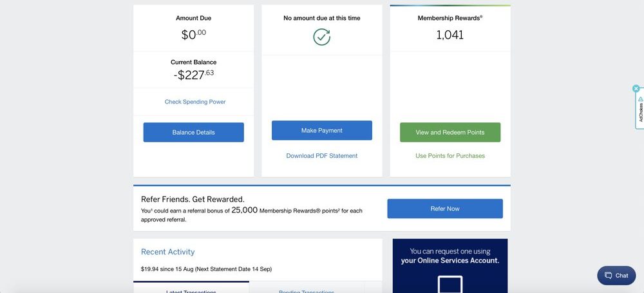Click the Membership Rewards points total 1,041
Image resolution: width=644 pixels, height=293 pixels.
point(450,35)
